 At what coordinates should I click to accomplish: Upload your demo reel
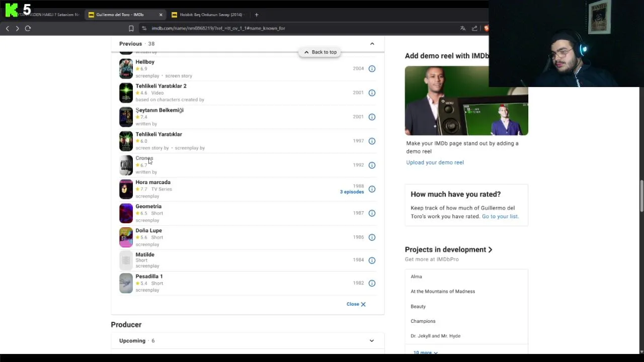click(435, 162)
